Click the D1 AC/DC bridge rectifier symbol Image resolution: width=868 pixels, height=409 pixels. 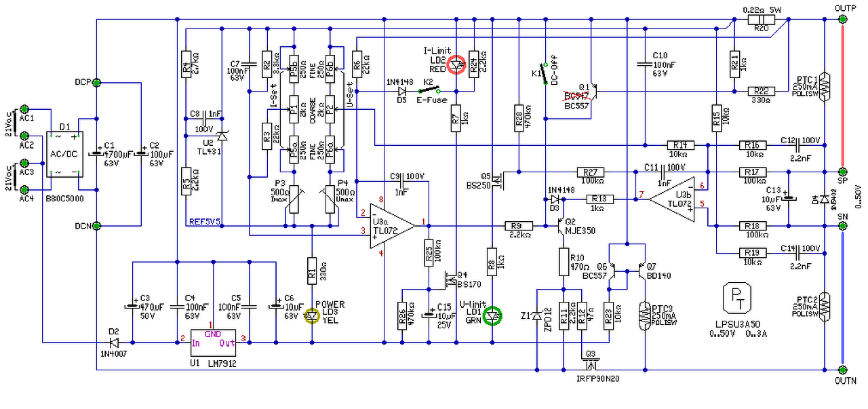(x=64, y=155)
